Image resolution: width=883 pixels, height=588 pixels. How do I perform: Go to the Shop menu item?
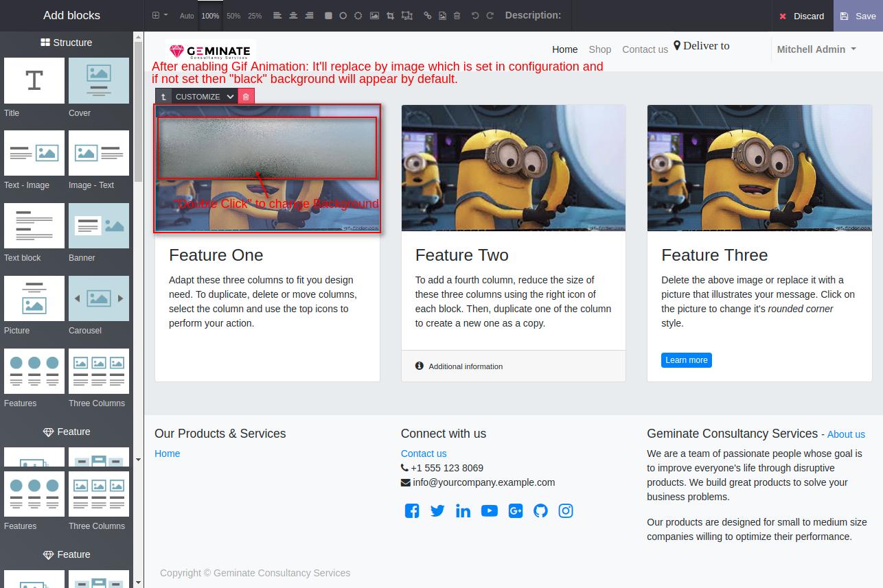click(599, 49)
